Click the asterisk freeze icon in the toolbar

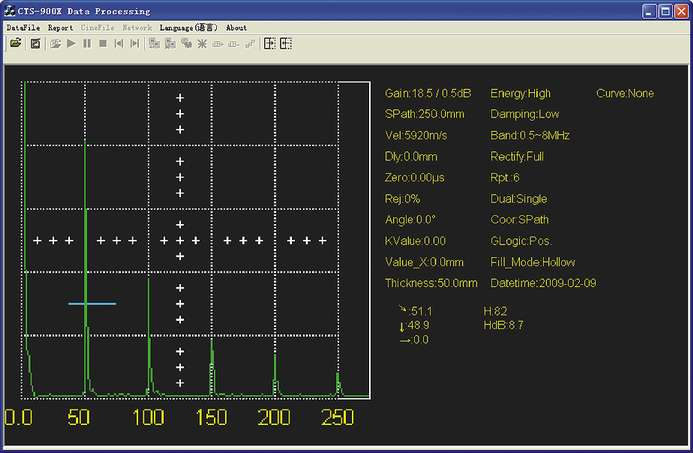tap(201, 44)
